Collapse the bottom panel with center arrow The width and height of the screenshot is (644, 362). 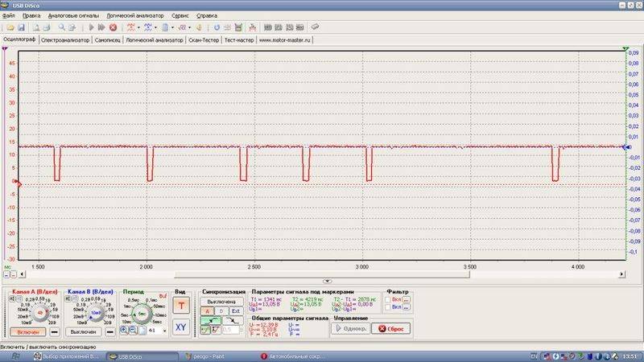pyautogui.click(x=322, y=281)
